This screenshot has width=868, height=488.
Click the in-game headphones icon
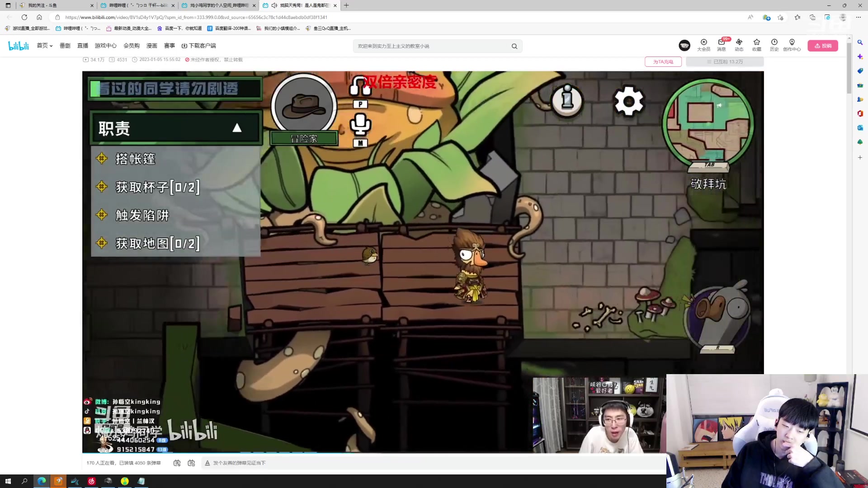click(360, 86)
